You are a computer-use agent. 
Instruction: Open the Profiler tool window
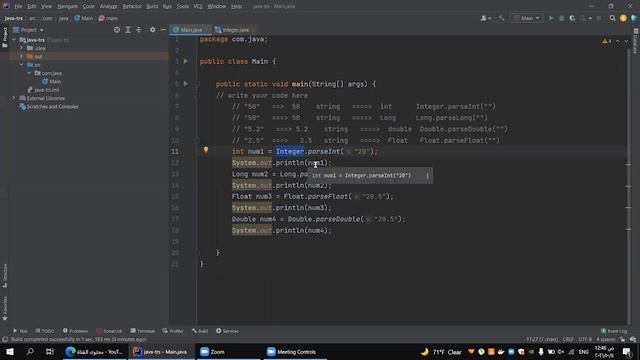173,331
